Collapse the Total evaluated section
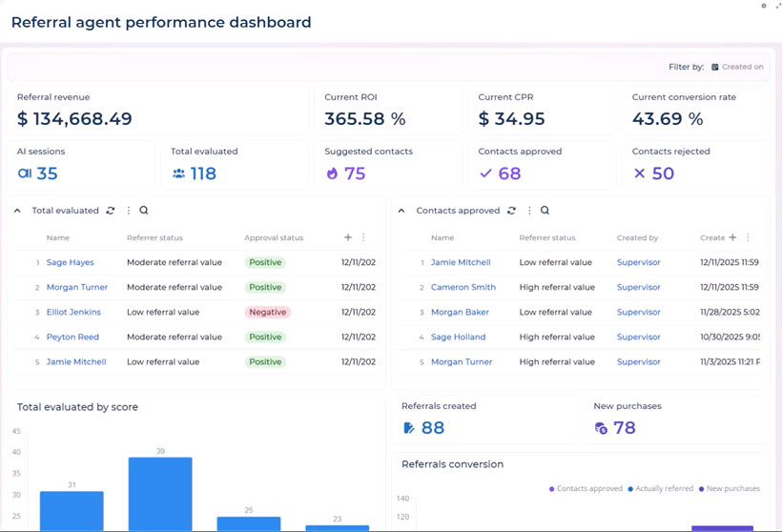This screenshot has height=532, width=782. pos(17,211)
